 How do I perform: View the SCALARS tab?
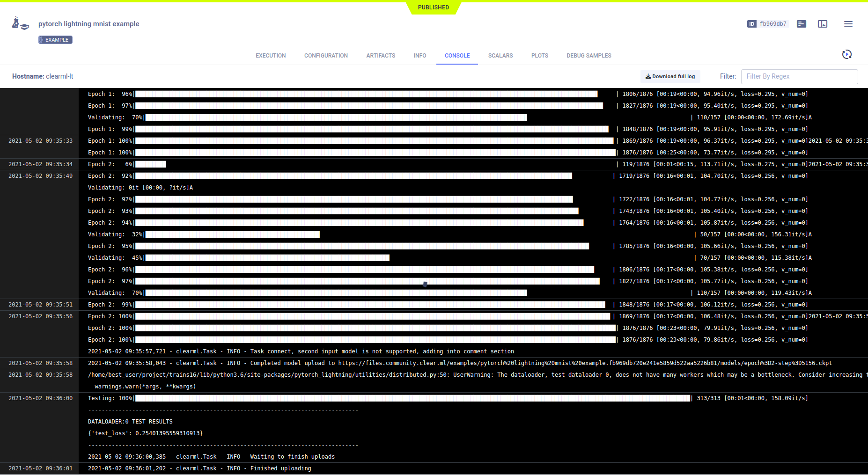(500, 56)
